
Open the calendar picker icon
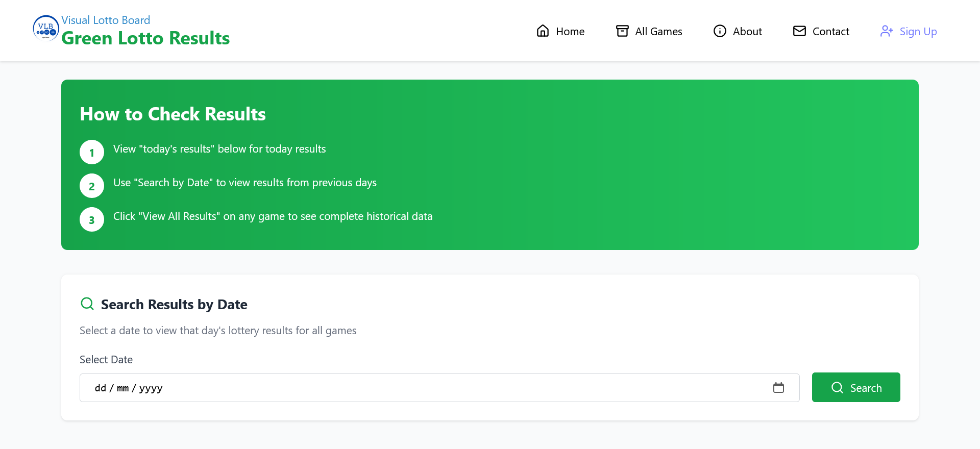(x=778, y=388)
